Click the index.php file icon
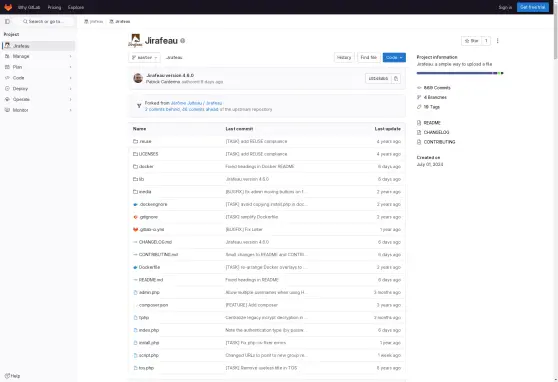The image size is (558, 382). click(x=135, y=330)
